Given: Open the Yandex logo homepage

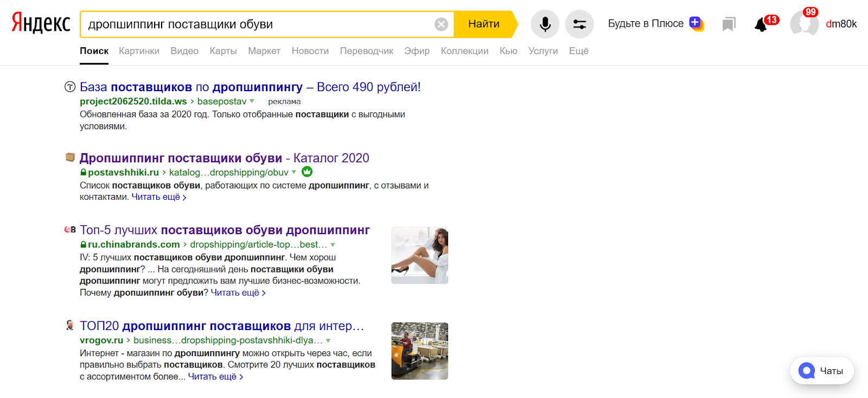Looking at the screenshot, I should [41, 23].
